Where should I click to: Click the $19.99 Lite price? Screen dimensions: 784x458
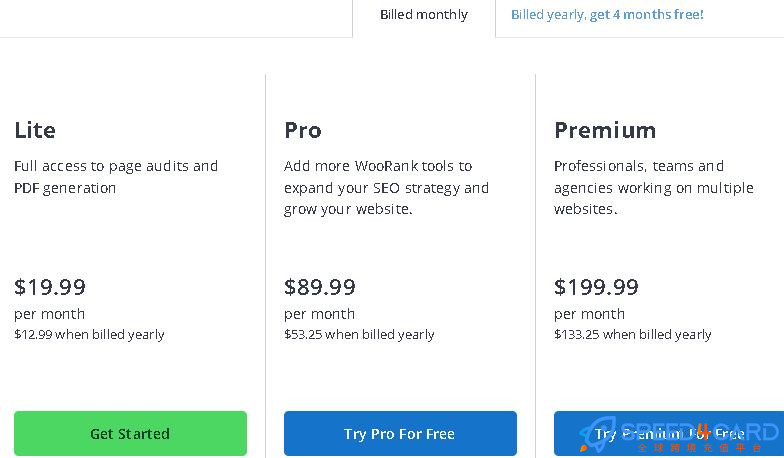[x=50, y=287]
